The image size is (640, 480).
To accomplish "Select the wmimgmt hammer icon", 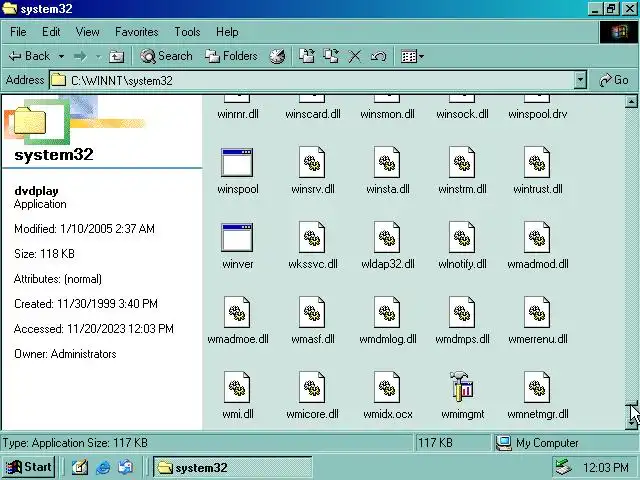I will (462, 387).
